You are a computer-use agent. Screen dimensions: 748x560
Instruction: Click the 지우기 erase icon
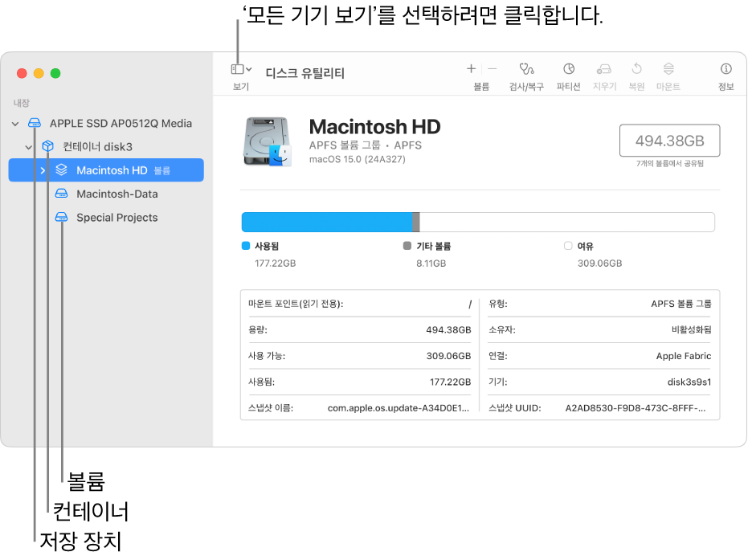coord(604,69)
